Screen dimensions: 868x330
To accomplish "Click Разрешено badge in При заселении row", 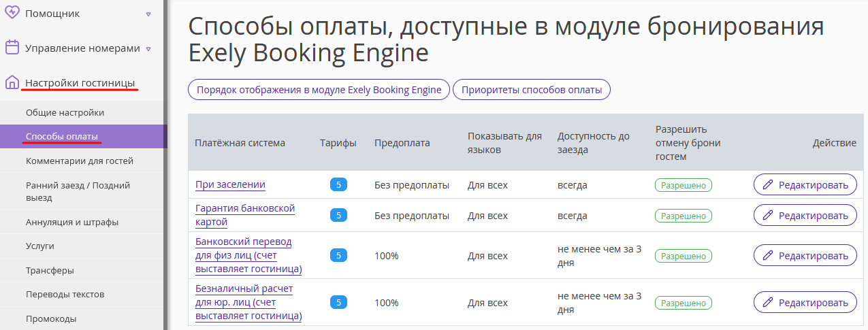I will click(x=684, y=185).
